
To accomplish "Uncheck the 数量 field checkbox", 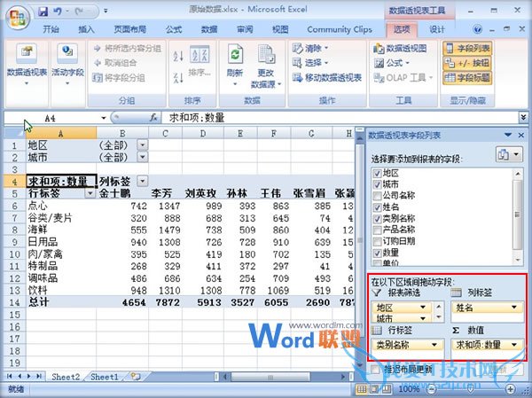I will (377, 254).
